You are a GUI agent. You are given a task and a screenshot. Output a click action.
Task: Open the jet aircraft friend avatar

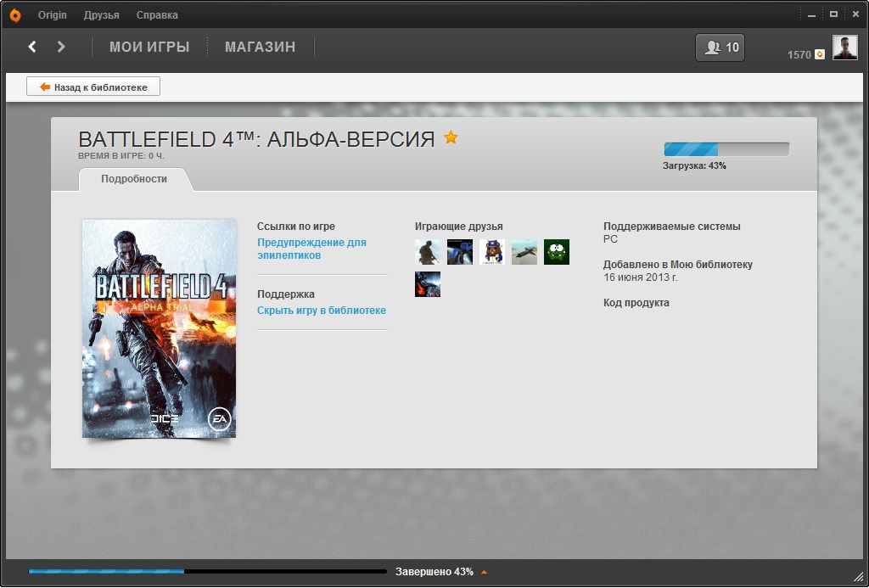point(524,252)
